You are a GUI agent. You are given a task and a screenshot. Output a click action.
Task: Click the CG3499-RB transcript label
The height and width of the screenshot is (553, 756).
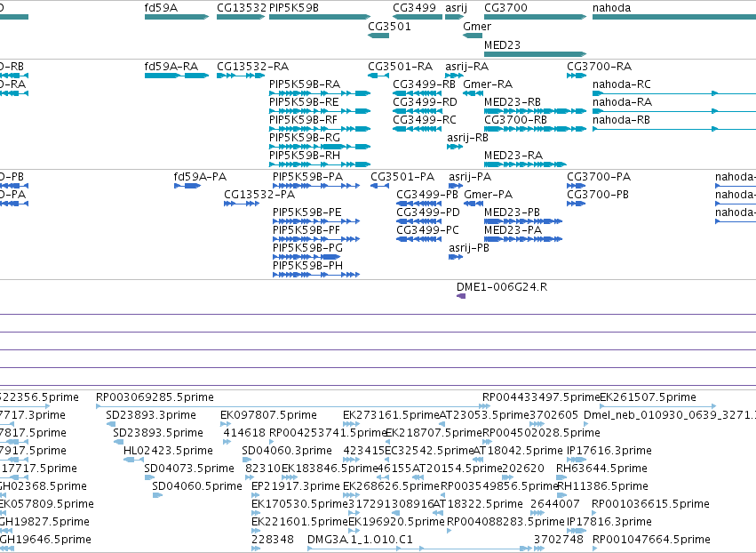(424, 84)
